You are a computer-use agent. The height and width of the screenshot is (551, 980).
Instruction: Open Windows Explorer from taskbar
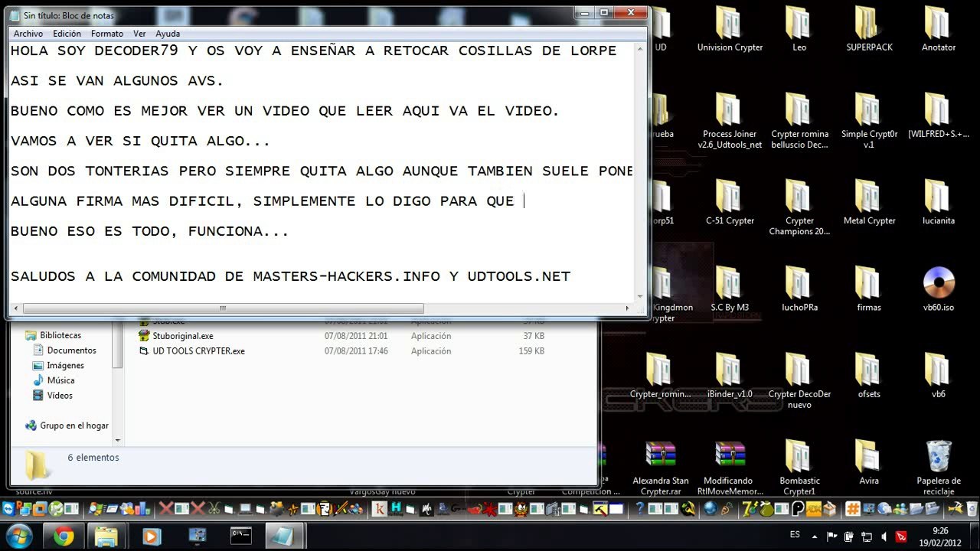[107, 536]
